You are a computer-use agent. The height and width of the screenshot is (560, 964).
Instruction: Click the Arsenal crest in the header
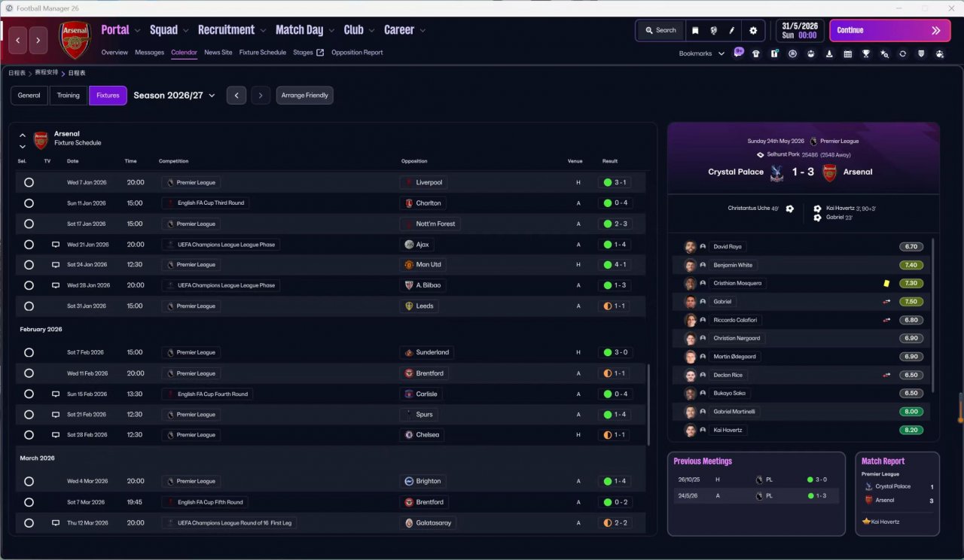click(x=75, y=40)
